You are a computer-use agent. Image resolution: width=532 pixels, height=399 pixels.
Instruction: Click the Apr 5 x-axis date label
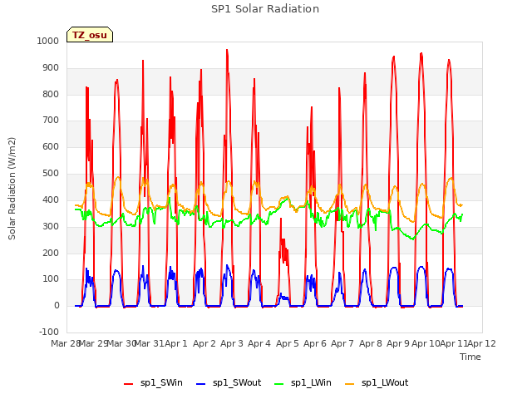point(288,343)
